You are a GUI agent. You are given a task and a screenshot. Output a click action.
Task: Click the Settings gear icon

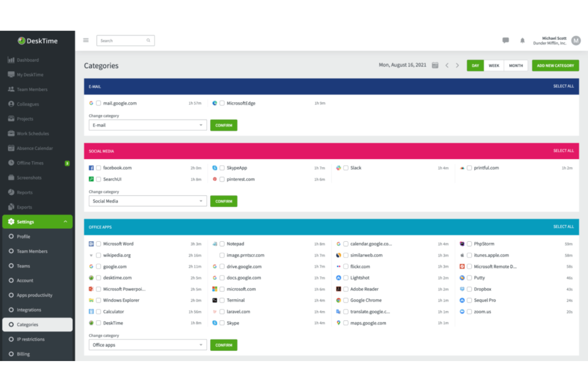pyautogui.click(x=11, y=222)
